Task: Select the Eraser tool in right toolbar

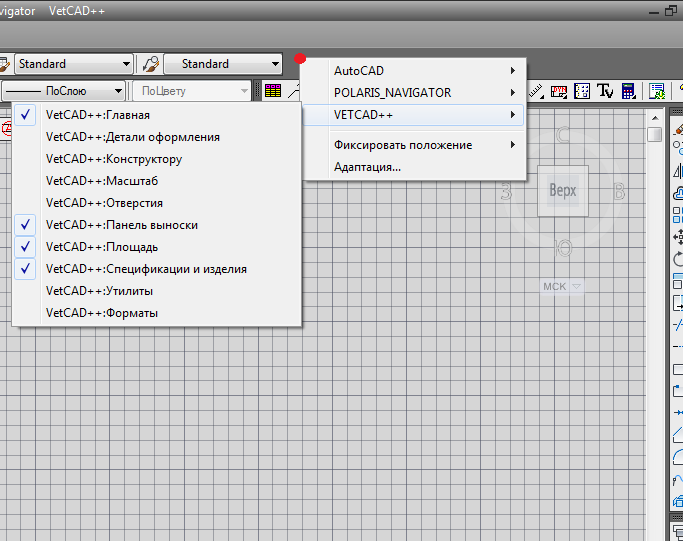Action: [678, 128]
